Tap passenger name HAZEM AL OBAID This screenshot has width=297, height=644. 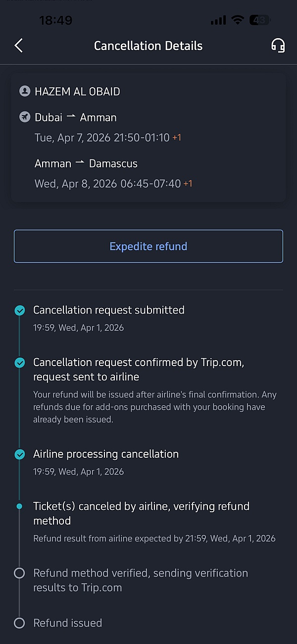(77, 92)
